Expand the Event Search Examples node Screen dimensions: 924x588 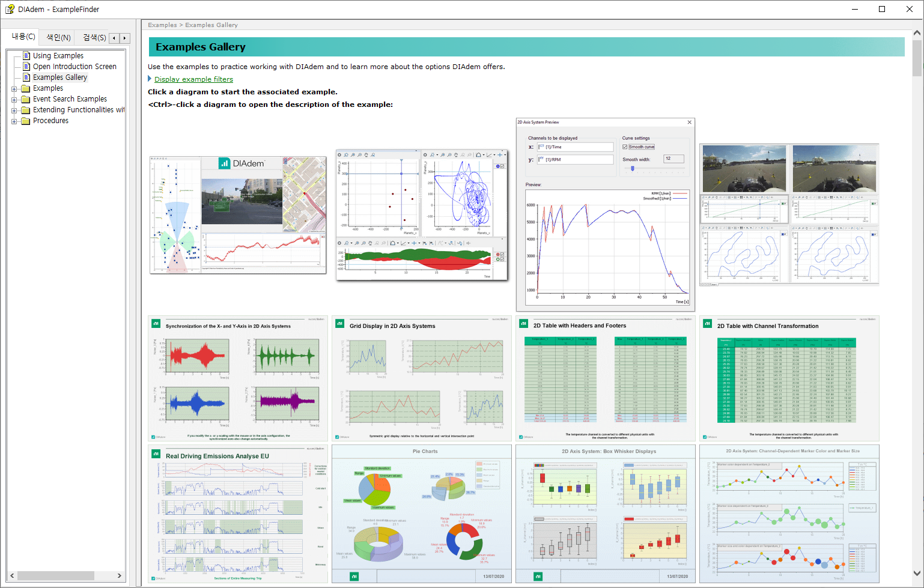tap(14, 100)
